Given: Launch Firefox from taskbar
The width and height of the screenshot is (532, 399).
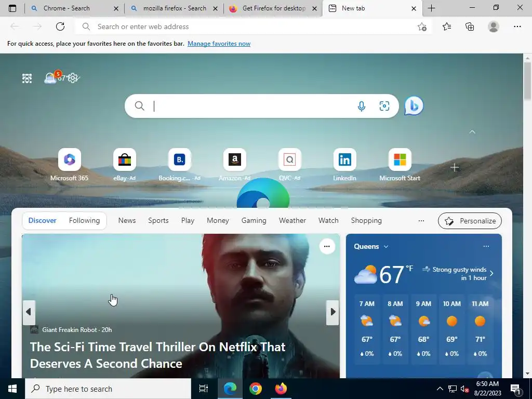Looking at the screenshot, I should [x=281, y=389].
